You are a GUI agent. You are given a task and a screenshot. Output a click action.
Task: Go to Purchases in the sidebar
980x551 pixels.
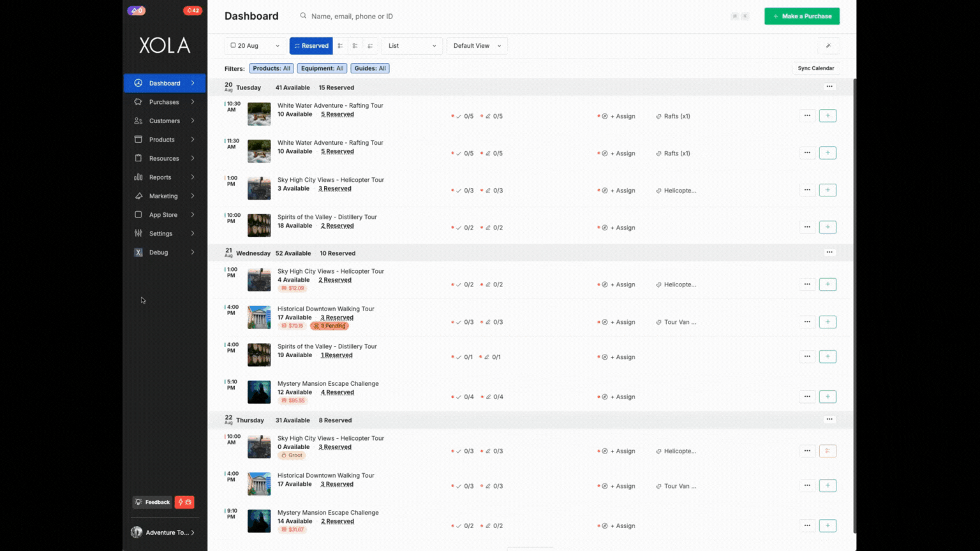coord(165,102)
